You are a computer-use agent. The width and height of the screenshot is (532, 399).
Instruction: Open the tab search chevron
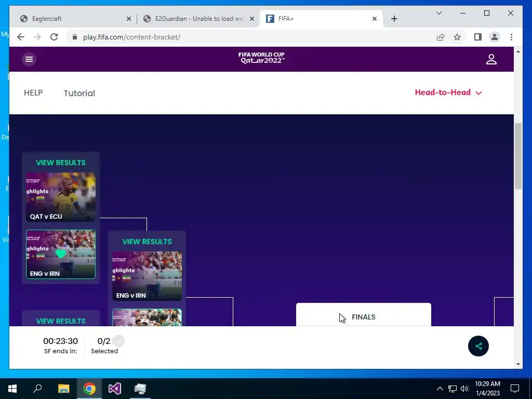click(x=439, y=13)
